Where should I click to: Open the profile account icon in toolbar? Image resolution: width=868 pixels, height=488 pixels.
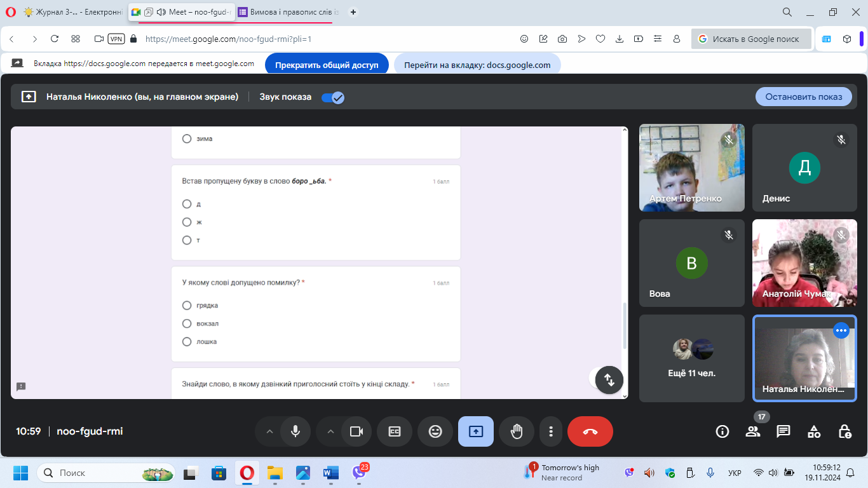click(x=677, y=39)
